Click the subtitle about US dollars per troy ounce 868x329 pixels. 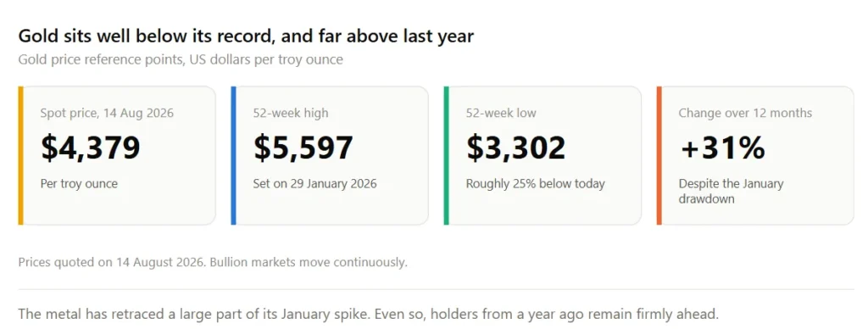[x=181, y=59]
